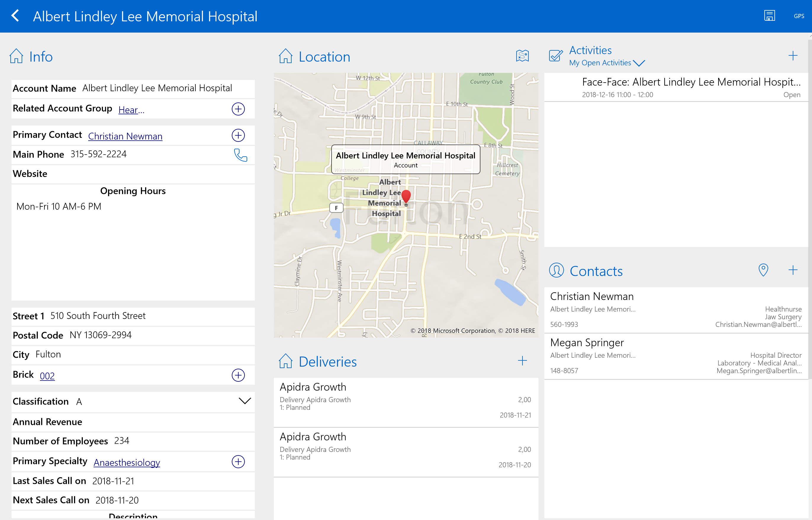Tap the GPS button in header

[799, 16]
